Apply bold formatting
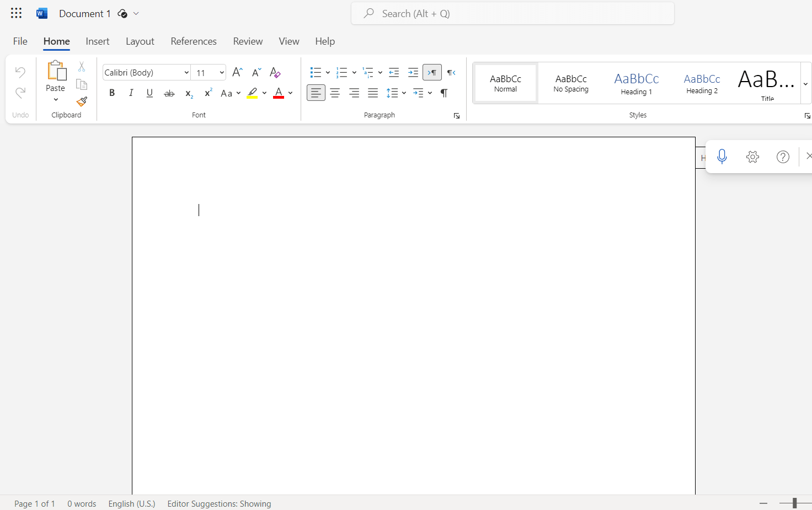 pyautogui.click(x=112, y=93)
